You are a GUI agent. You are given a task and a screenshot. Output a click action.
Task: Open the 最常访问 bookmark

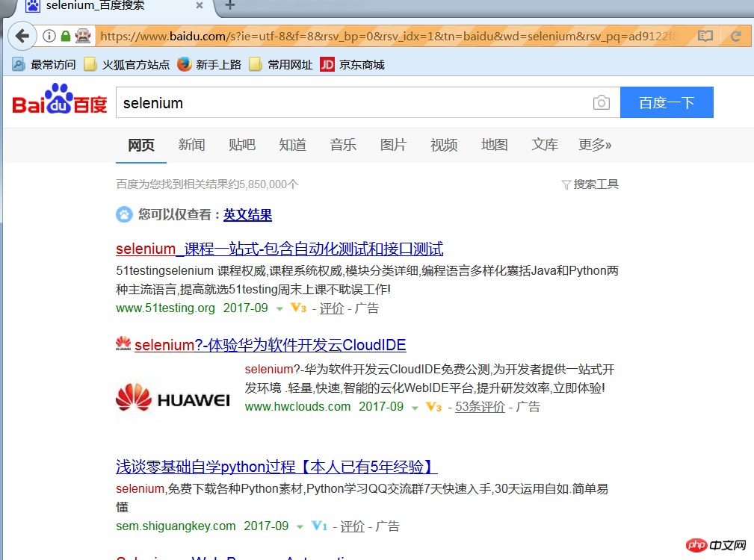[44, 64]
